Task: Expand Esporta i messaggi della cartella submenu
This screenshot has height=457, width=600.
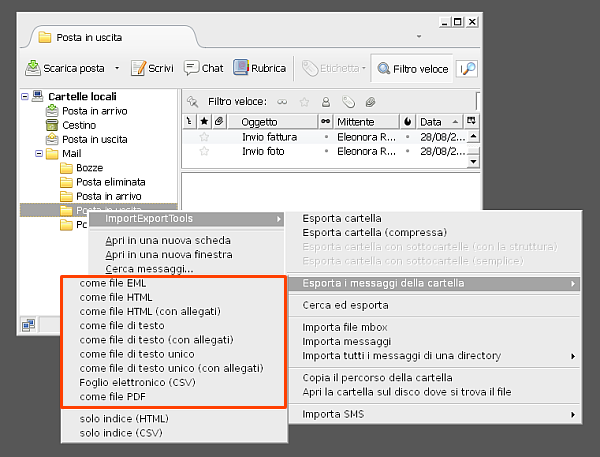Action: [434, 283]
